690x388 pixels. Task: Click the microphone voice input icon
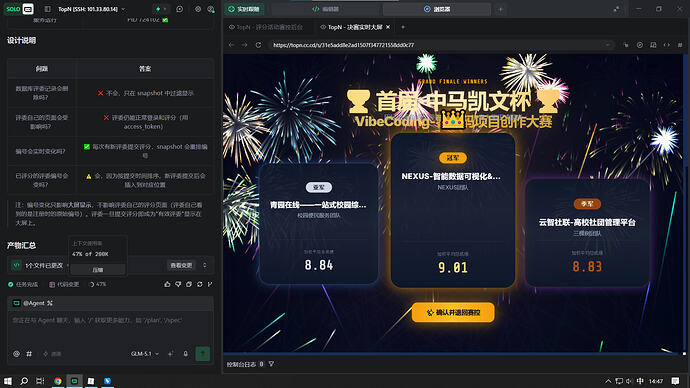(x=186, y=354)
